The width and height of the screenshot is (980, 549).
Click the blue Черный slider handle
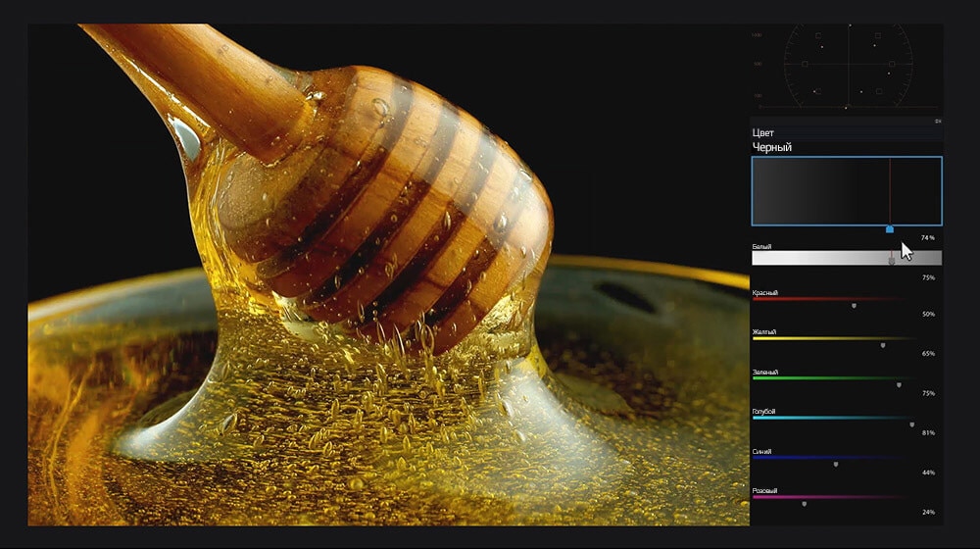click(890, 229)
